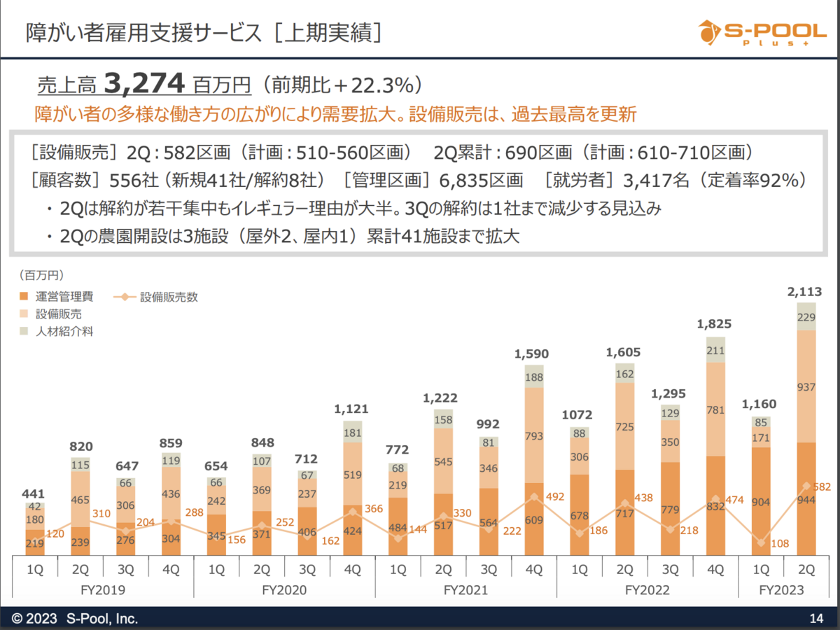The height and width of the screenshot is (630, 840).
Task: Click the 人材紹介料 legend color swatch
Action: coord(24,332)
